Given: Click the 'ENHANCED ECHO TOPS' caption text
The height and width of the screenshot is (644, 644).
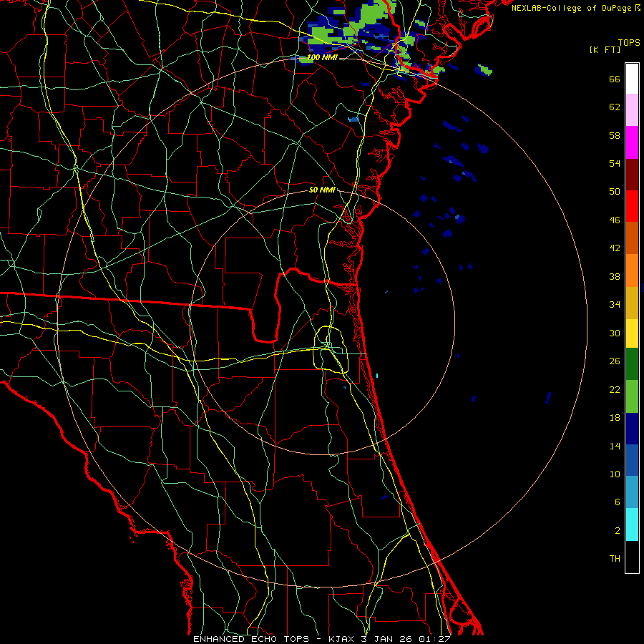Looking at the screenshot, I should pyautogui.click(x=251, y=639).
